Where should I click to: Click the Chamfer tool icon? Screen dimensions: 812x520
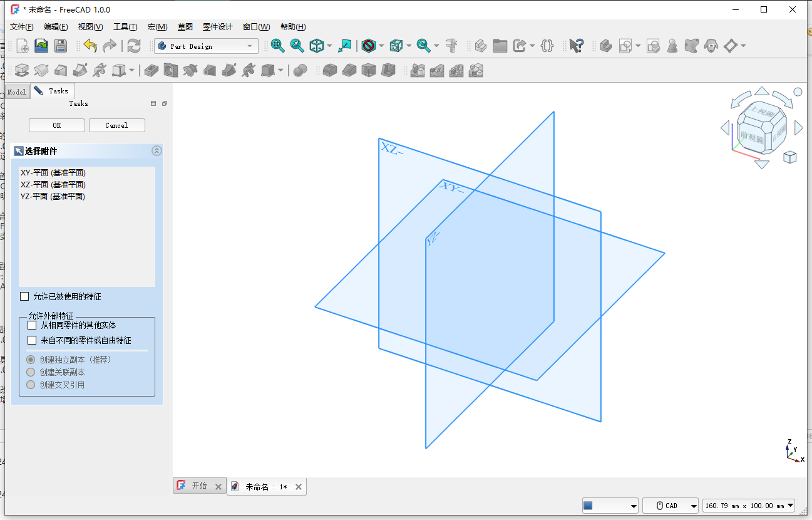pos(349,70)
